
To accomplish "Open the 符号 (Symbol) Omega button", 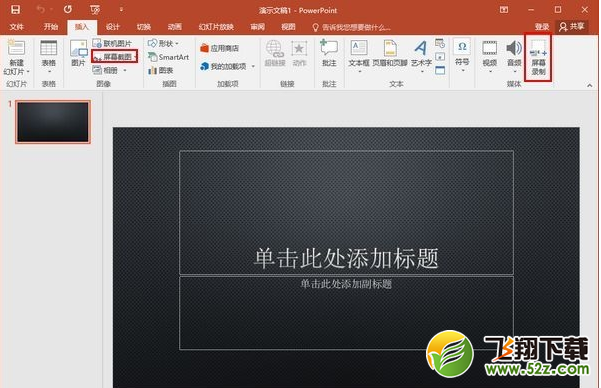I will tap(462, 54).
